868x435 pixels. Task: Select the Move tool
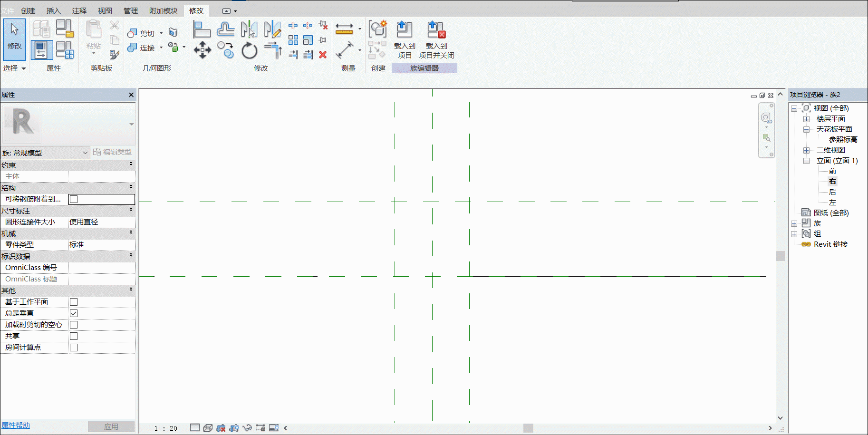coord(203,50)
